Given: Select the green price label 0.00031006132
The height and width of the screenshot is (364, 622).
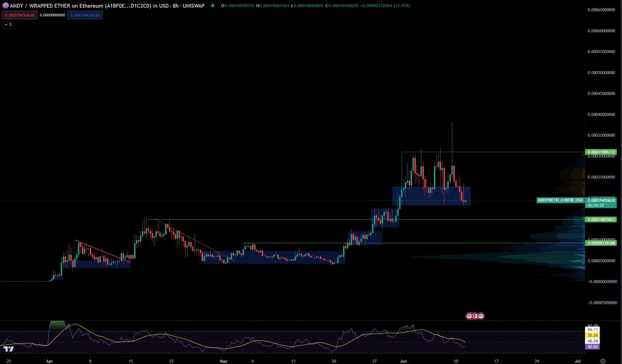Looking at the screenshot, I should coord(601,152).
